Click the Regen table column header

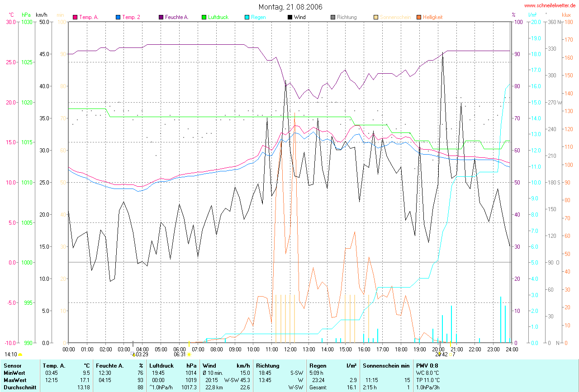318,365
